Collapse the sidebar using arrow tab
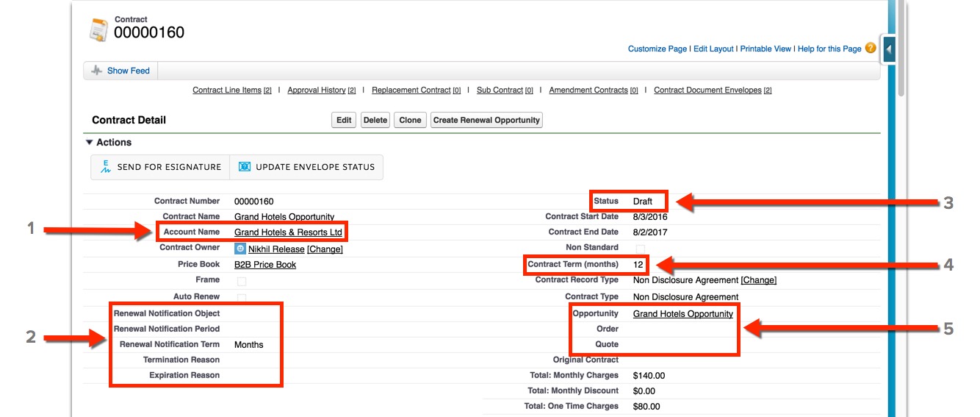This screenshot has width=980, height=417. (x=889, y=50)
